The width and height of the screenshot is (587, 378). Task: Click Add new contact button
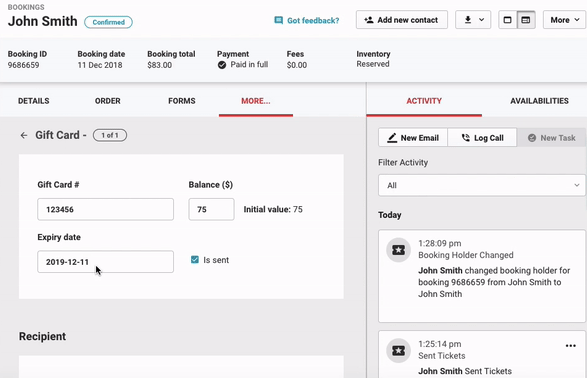(402, 20)
